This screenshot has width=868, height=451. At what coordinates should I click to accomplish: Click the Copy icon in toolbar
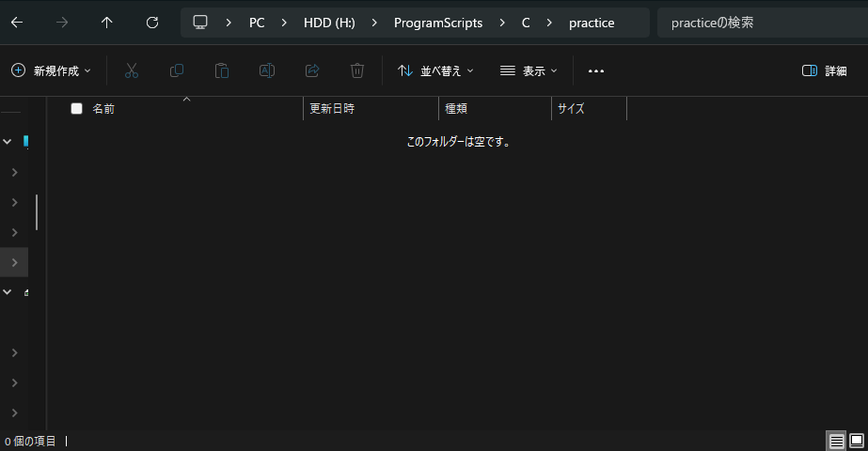click(x=177, y=70)
